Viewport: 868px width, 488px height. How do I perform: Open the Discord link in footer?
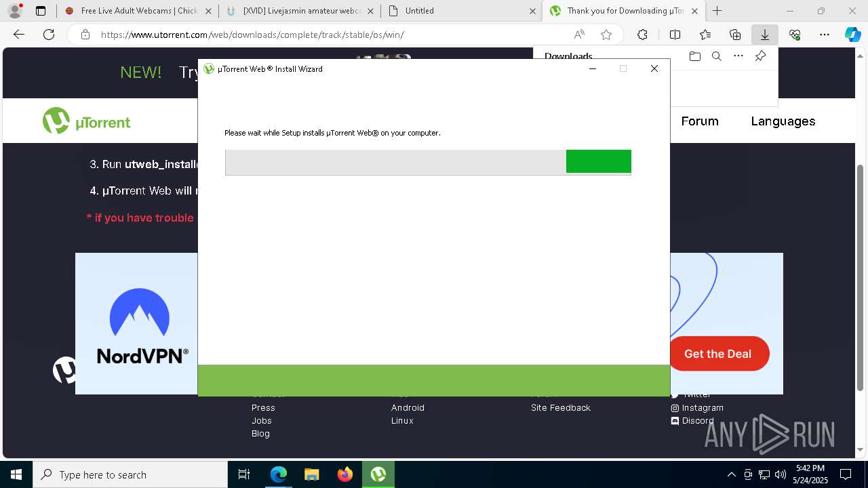pos(692,421)
